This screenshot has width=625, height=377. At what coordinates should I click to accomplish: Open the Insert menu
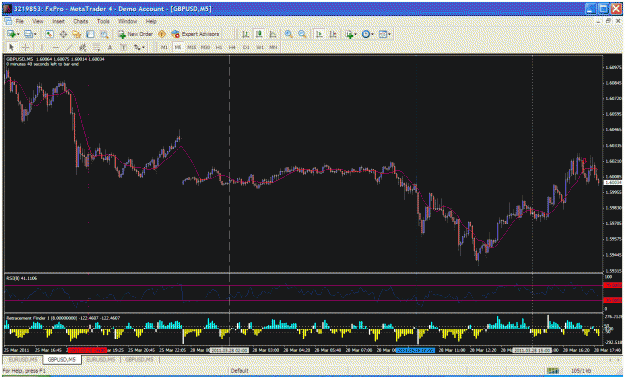[58, 21]
